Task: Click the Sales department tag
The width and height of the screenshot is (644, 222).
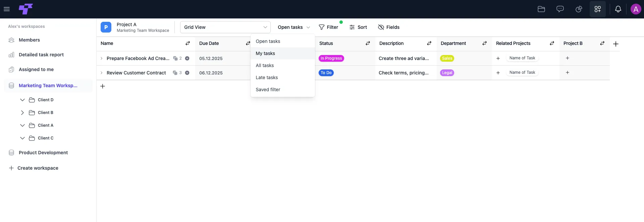Action: (x=447, y=58)
